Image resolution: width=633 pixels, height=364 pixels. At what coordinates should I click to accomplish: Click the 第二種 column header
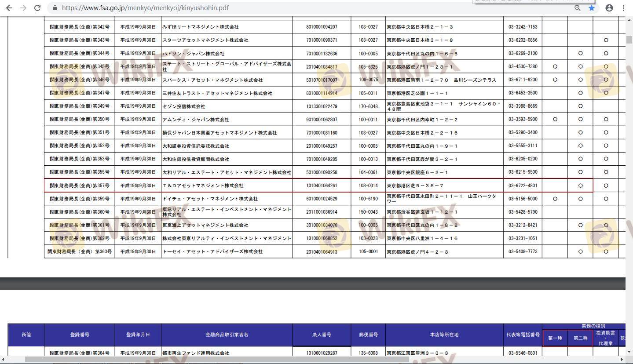[x=580, y=338]
